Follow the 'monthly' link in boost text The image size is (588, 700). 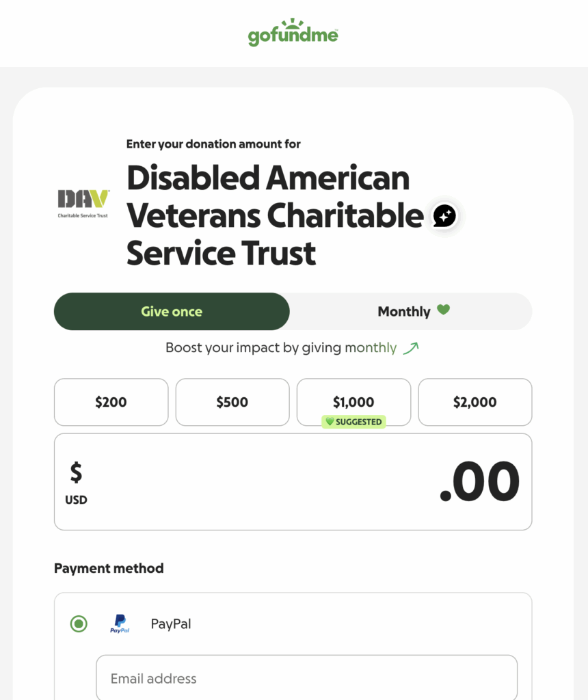pos(371,348)
